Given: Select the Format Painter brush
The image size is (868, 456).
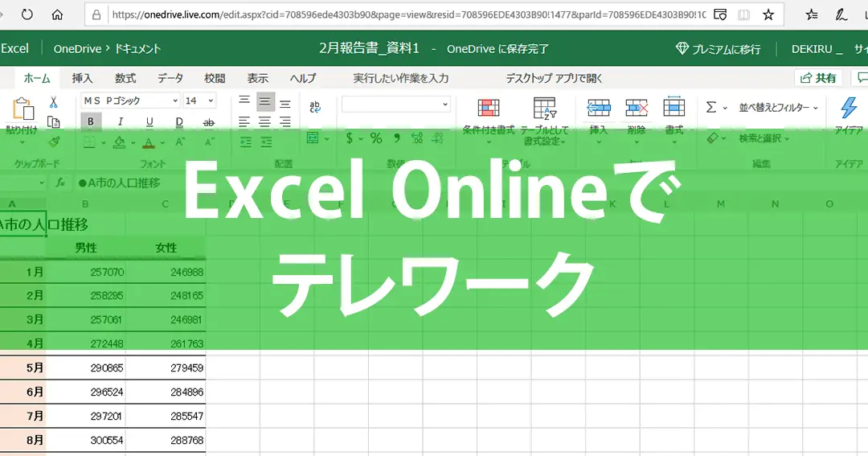Looking at the screenshot, I should pos(54,142).
